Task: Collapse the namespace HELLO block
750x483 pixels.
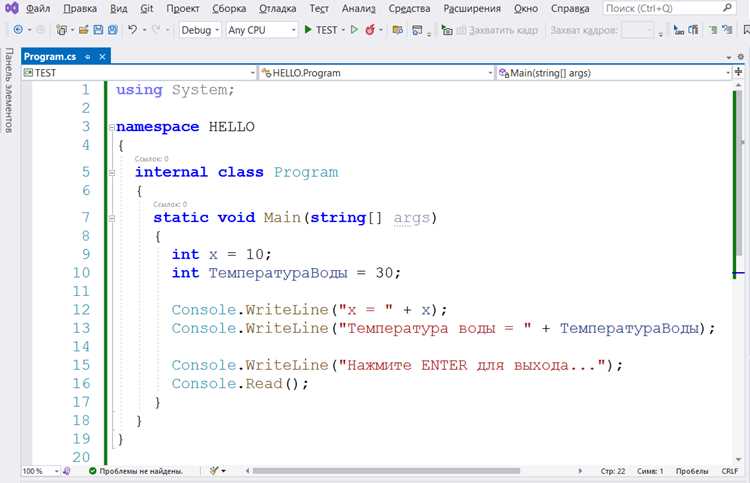Action: (111, 127)
